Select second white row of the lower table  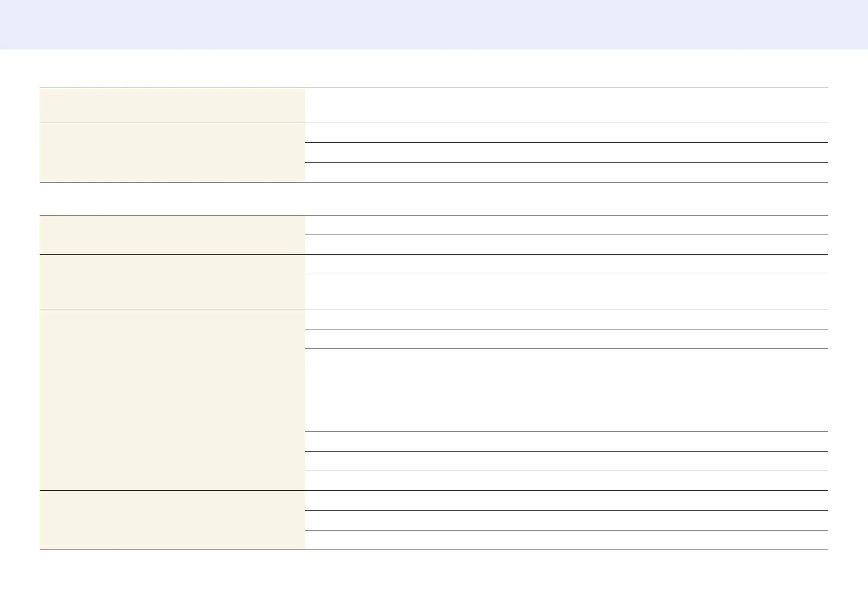(566, 244)
